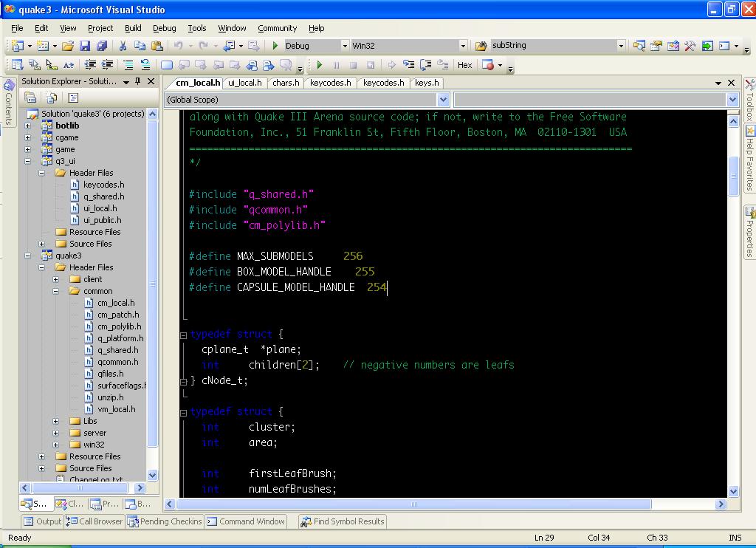This screenshot has height=548, width=756.
Task: Click Show All Files icon in Solution Explorer
Action: coord(51,97)
